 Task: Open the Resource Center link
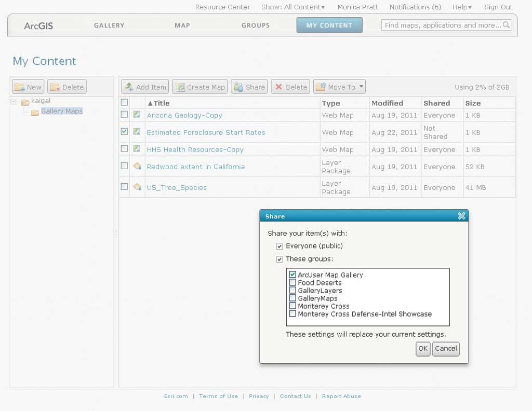[222, 7]
